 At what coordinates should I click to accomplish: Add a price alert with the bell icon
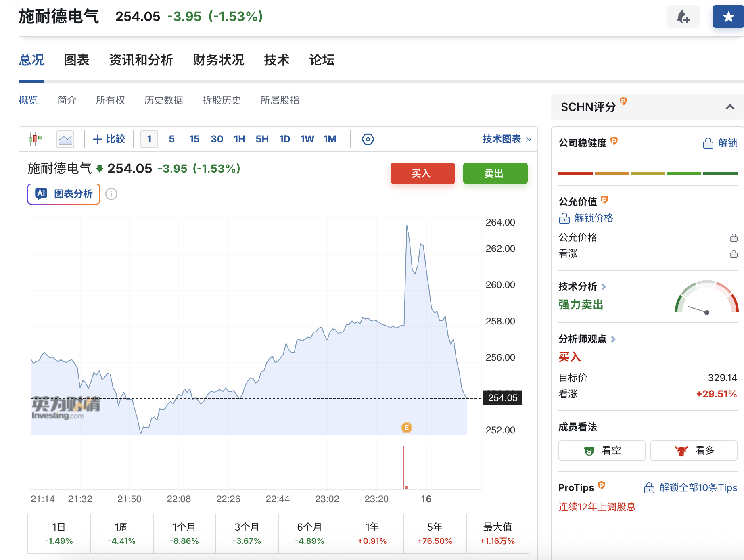[683, 17]
